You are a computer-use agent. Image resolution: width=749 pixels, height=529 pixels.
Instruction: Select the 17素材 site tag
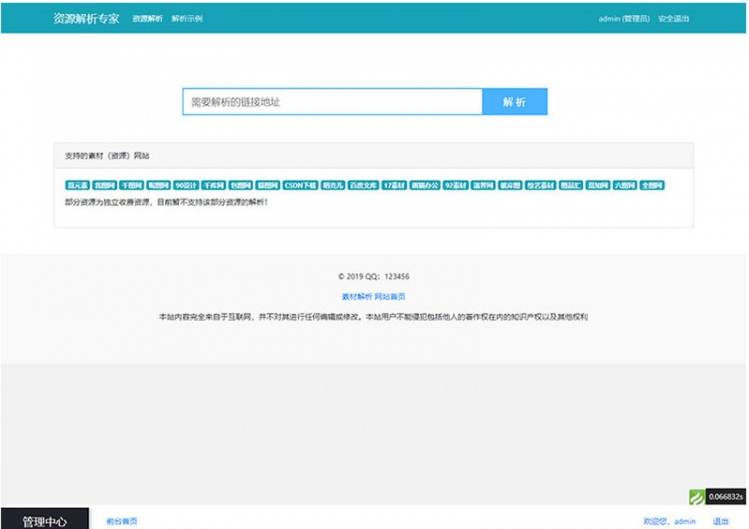tap(394, 185)
